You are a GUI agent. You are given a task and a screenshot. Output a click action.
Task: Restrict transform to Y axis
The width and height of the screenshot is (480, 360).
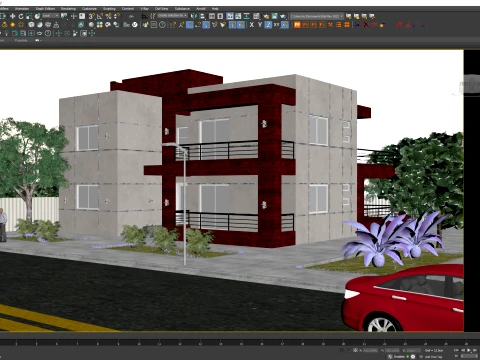click(x=260, y=25)
